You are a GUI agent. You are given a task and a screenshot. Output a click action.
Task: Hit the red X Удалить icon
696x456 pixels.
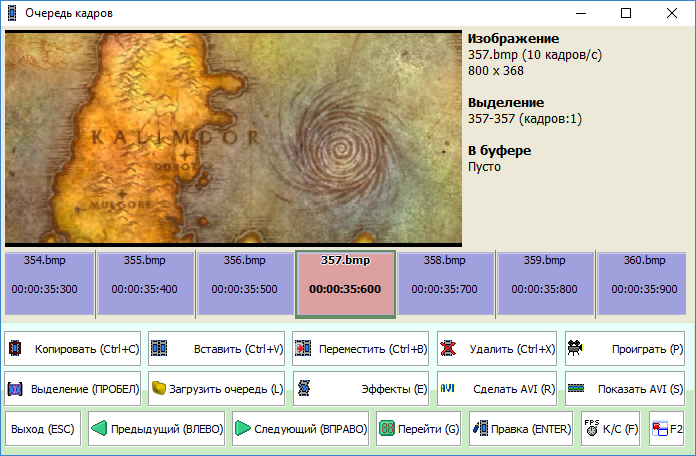point(448,349)
